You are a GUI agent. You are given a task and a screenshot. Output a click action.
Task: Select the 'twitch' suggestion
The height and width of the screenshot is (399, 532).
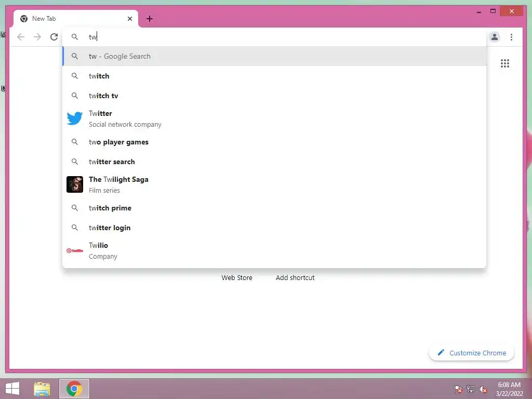tap(274, 76)
